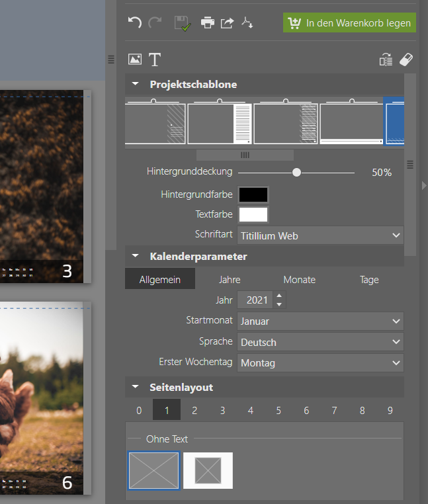The width and height of the screenshot is (428, 504).
Task: Open the Schriftart dropdown
Action: (x=321, y=235)
